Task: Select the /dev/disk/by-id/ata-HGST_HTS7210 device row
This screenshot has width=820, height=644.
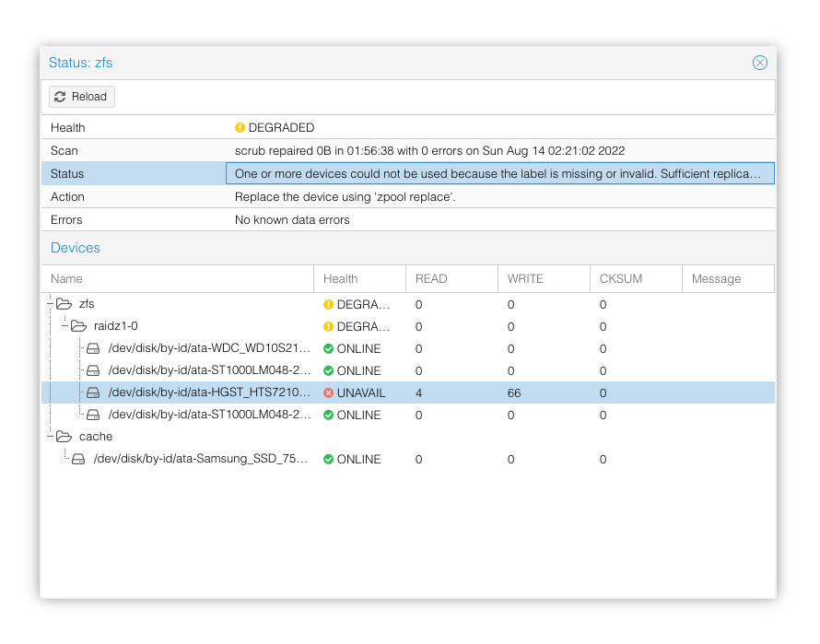Action: [x=408, y=392]
